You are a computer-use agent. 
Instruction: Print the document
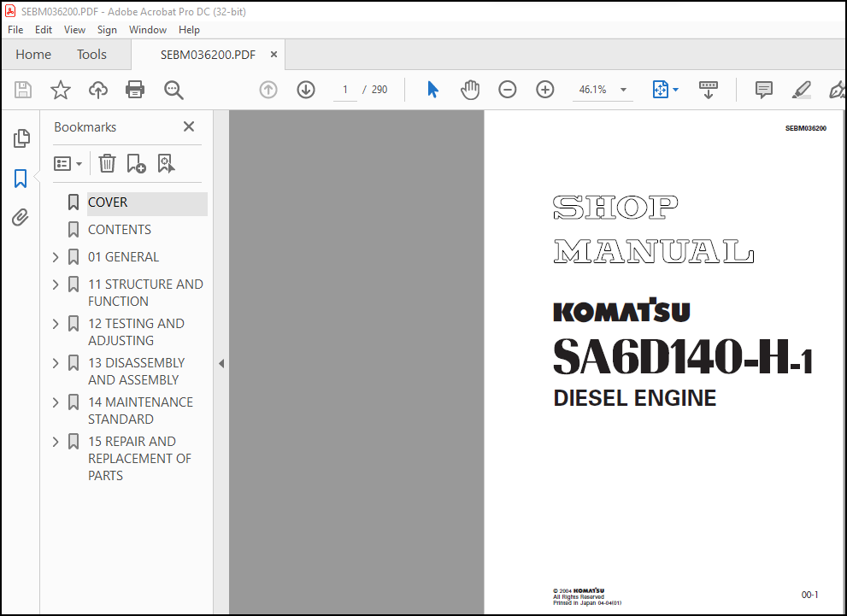tap(135, 90)
